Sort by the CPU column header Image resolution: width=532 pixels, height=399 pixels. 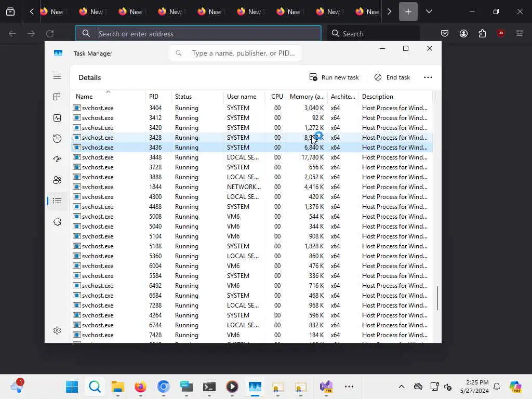pyautogui.click(x=276, y=96)
